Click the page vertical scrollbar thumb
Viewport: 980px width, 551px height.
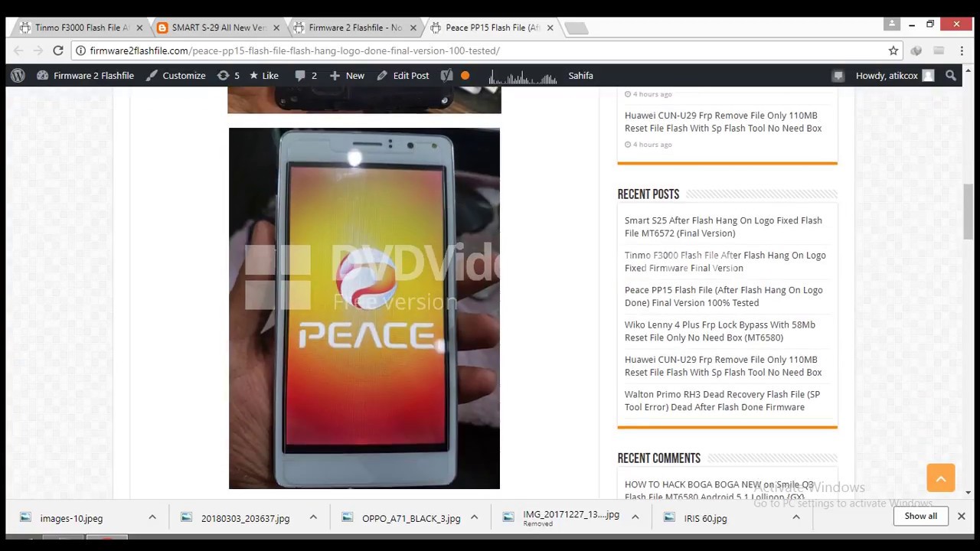(969, 212)
